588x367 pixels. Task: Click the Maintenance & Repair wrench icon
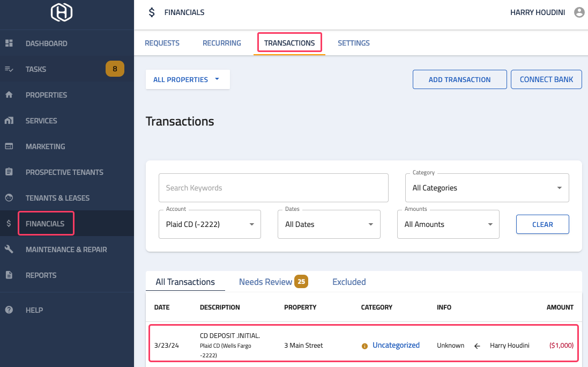click(x=9, y=249)
